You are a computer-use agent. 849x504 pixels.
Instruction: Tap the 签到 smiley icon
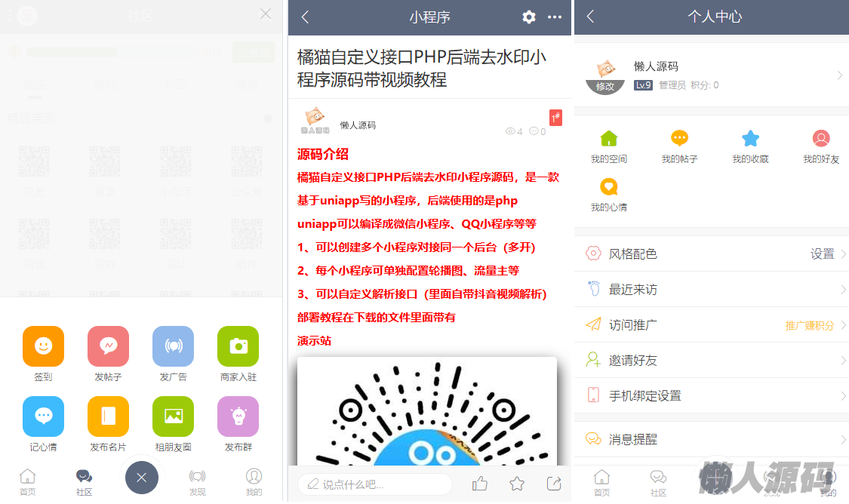point(43,346)
